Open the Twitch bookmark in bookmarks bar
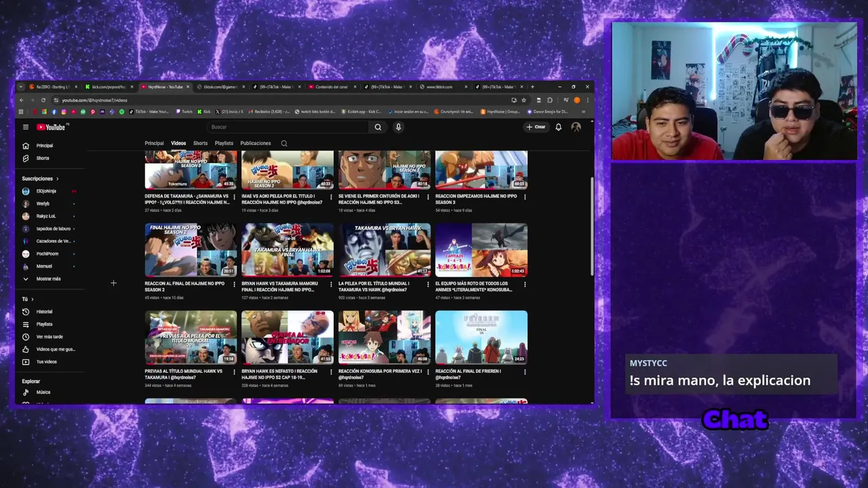The height and width of the screenshot is (488, 868). (184, 112)
